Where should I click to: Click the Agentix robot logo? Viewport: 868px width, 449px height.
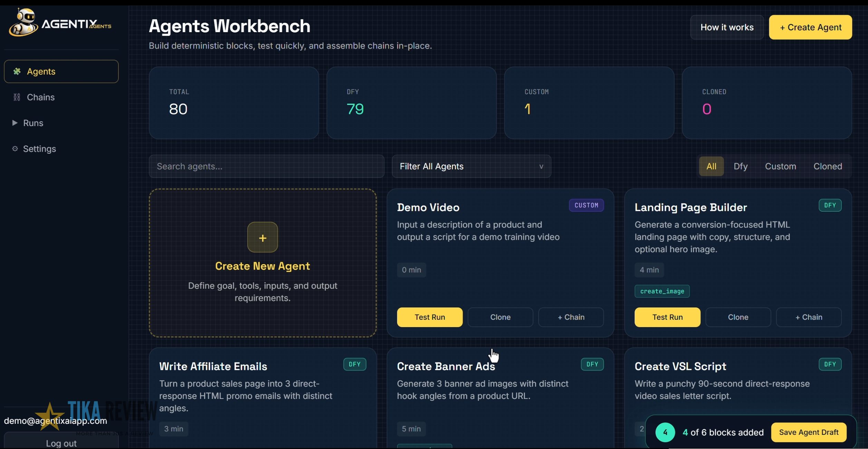(23, 22)
